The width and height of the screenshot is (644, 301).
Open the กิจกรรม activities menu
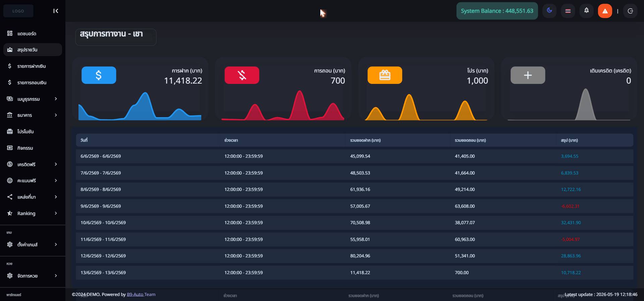pyautogui.click(x=33, y=148)
